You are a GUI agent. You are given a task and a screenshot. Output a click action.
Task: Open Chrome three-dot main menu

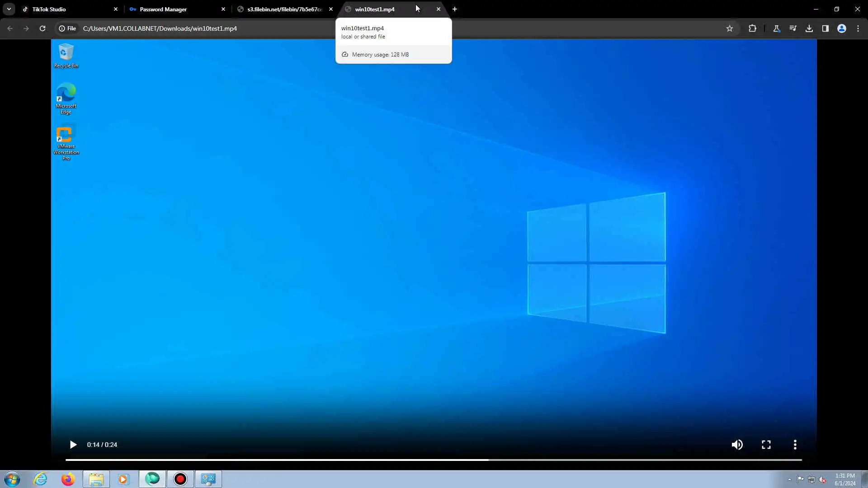pos(858,28)
